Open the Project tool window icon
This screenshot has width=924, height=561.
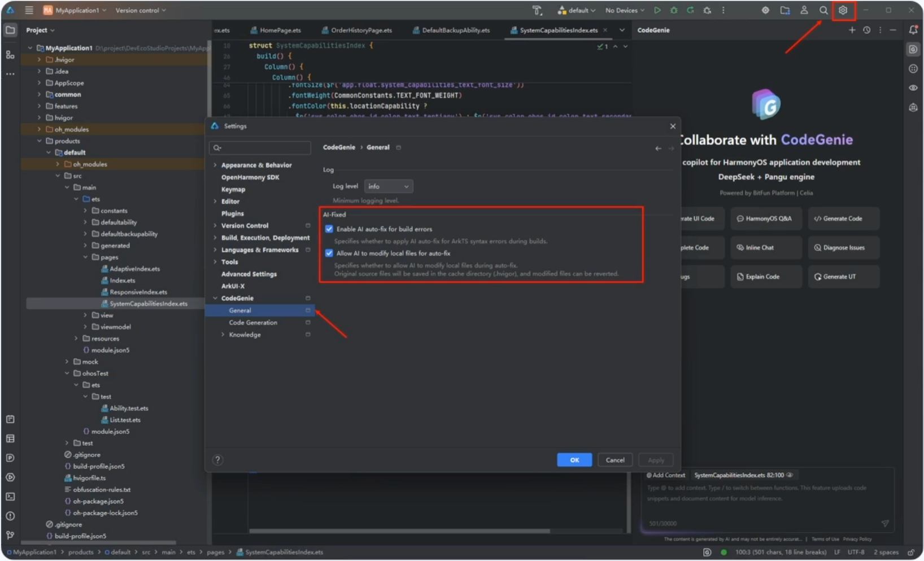[x=10, y=30]
